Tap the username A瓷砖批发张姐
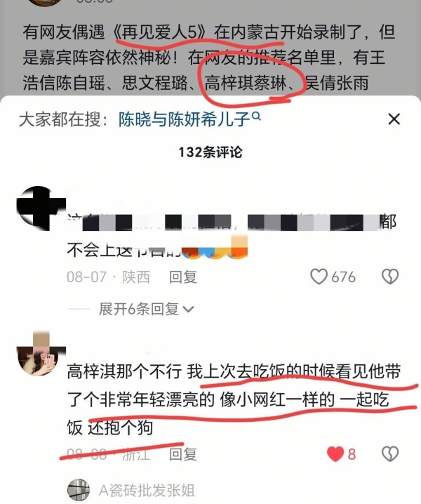The image size is (421, 504). (147, 491)
